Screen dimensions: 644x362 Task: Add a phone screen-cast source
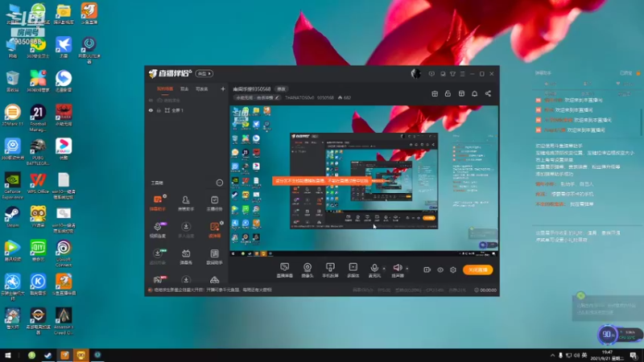(330, 270)
